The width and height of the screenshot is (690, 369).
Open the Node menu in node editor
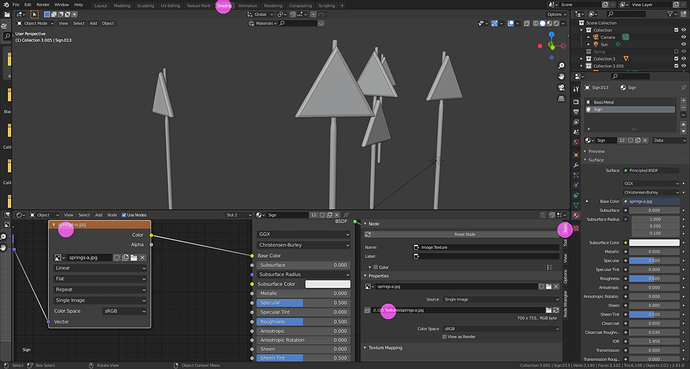pyautogui.click(x=112, y=215)
